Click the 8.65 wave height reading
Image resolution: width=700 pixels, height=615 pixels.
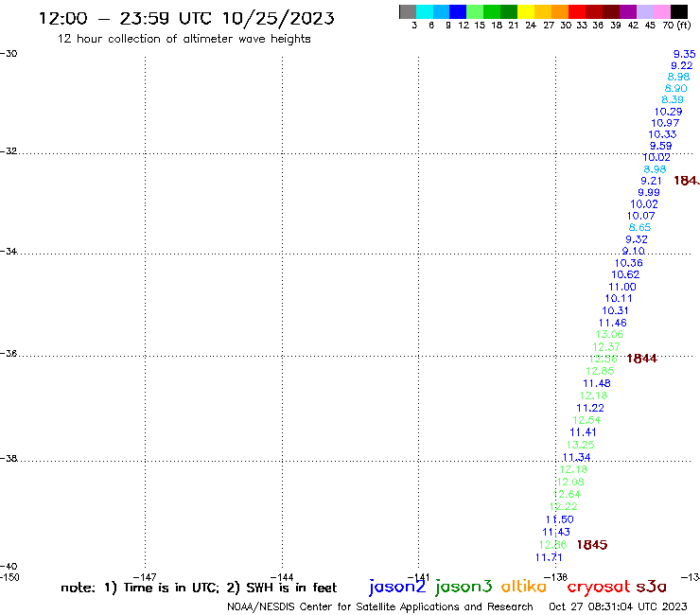pos(639,227)
